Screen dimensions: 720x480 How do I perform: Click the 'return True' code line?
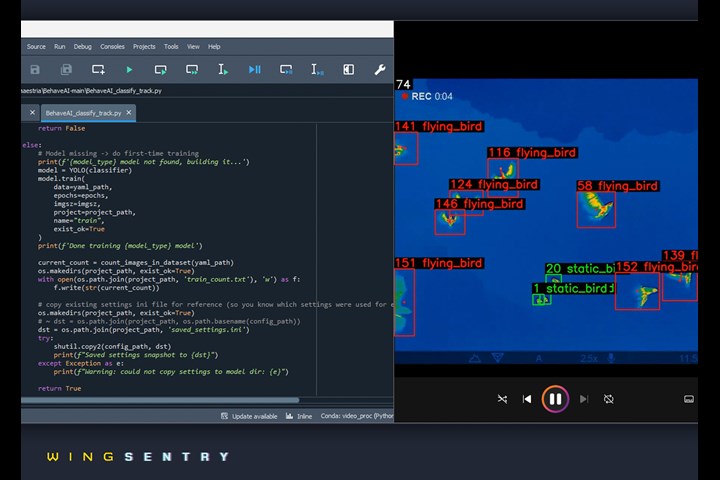[x=59, y=389]
